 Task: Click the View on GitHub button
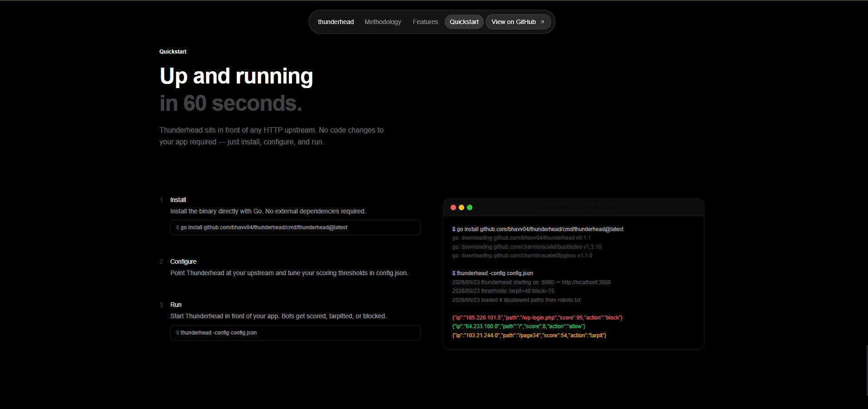click(x=518, y=22)
